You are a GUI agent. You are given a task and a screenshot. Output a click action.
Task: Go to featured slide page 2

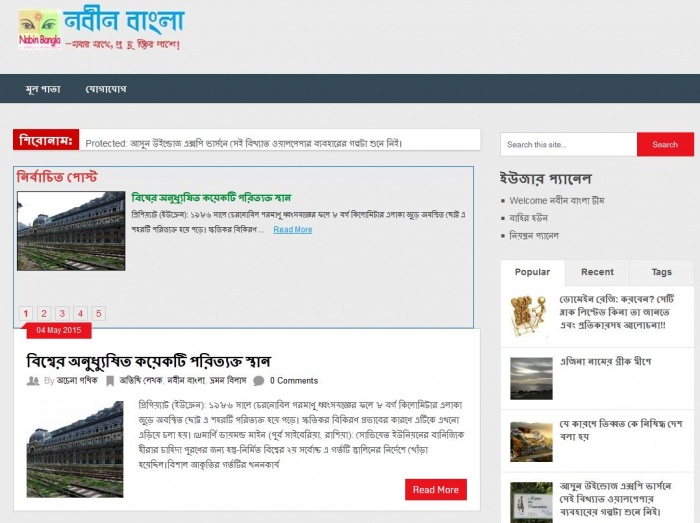click(x=44, y=313)
